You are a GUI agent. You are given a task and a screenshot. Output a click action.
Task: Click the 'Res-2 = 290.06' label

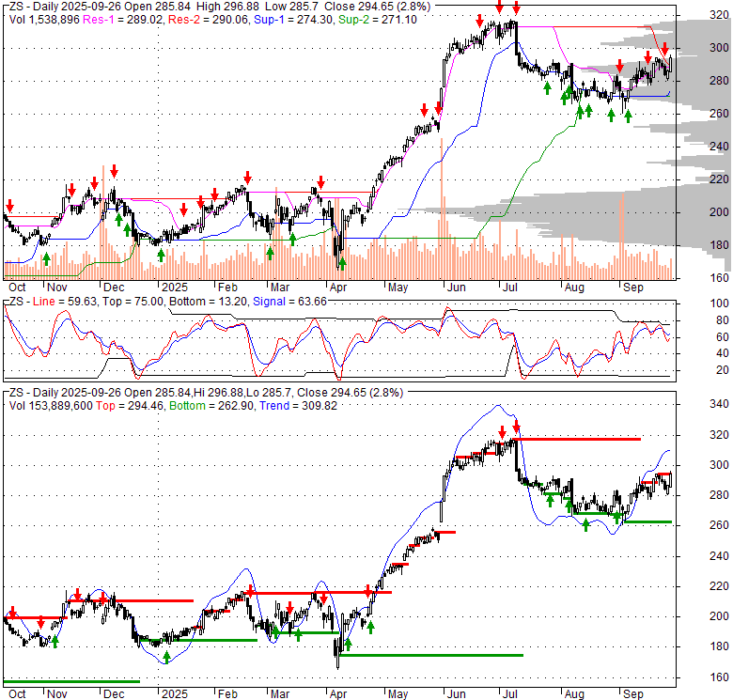click(209, 20)
